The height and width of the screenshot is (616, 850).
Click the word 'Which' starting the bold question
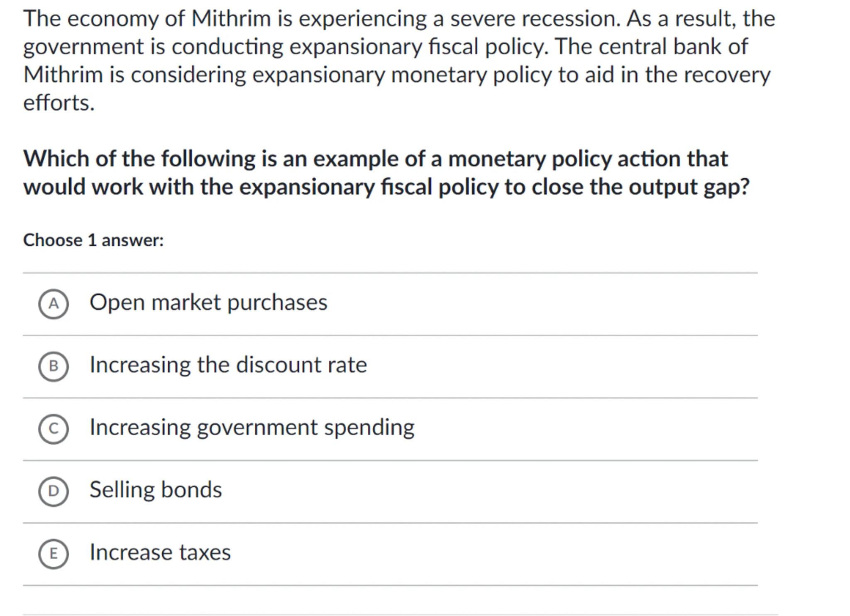tap(56, 159)
